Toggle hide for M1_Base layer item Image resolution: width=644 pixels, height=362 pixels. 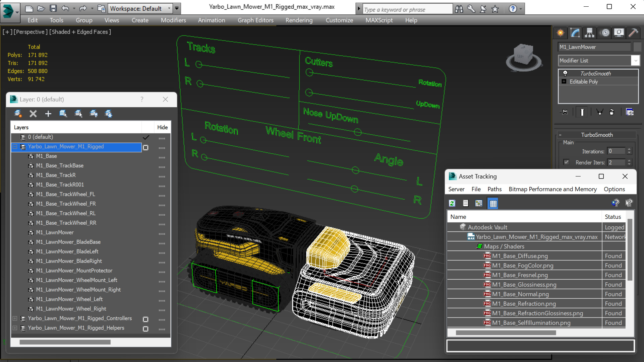[x=162, y=157]
